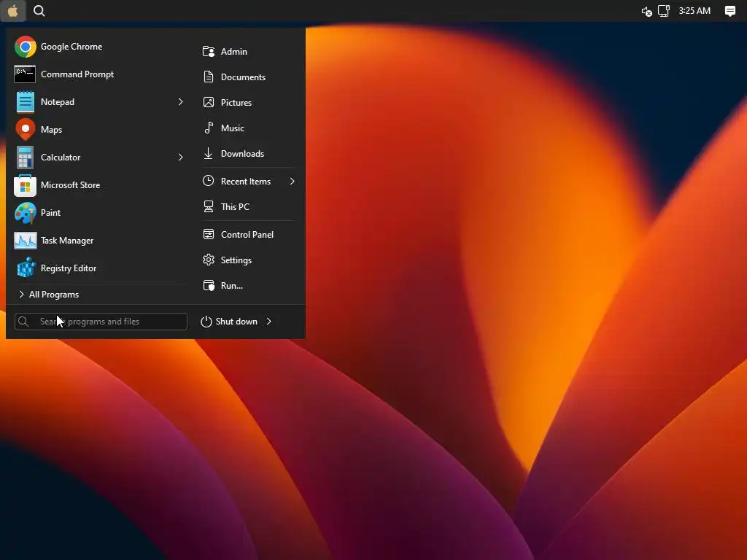Click the Paint label text
Image resolution: width=747 pixels, height=560 pixels.
tap(50, 213)
